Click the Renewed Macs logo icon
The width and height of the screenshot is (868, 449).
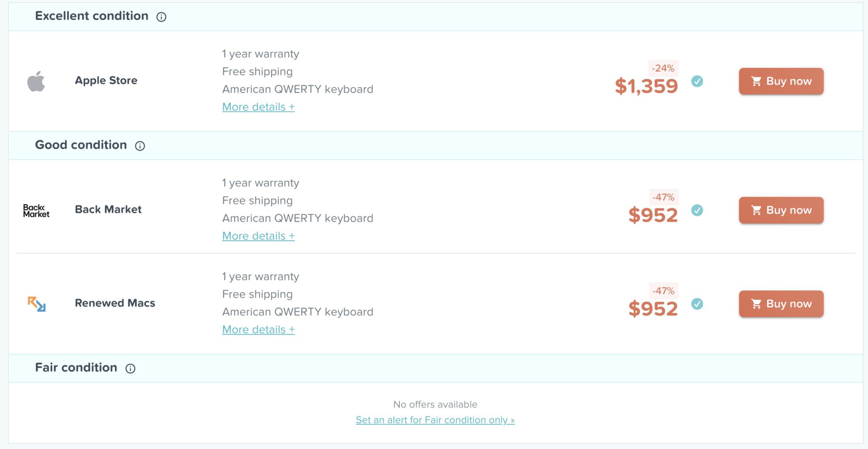(x=36, y=304)
